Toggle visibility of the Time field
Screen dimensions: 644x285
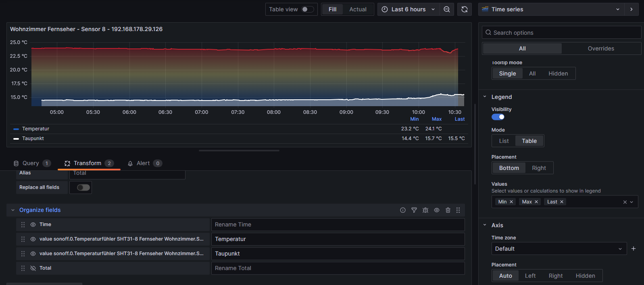point(33,224)
